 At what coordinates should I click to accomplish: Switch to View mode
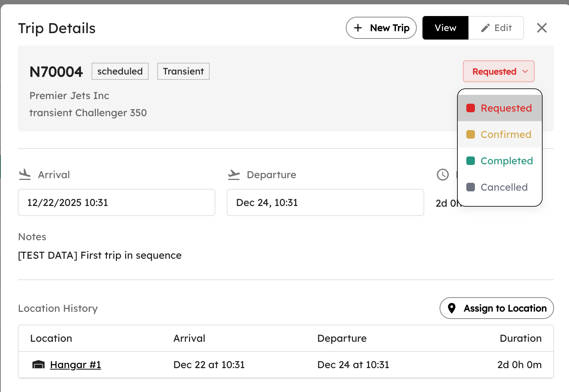[445, 28]
